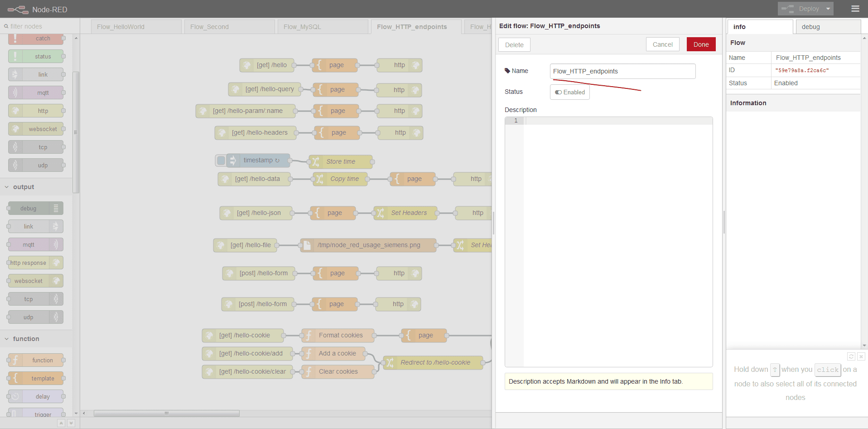Click the template node icon in palette
868x429 pixels.
coord(15,378)
